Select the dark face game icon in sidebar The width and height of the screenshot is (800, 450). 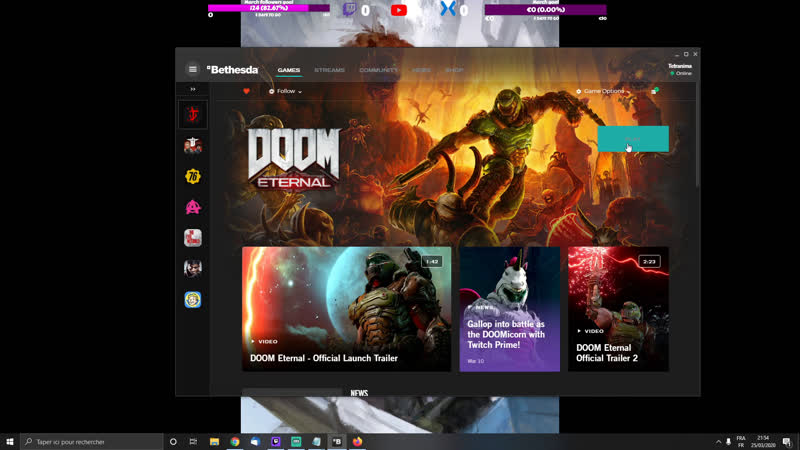pyautogui.click(x=193, y=268)
